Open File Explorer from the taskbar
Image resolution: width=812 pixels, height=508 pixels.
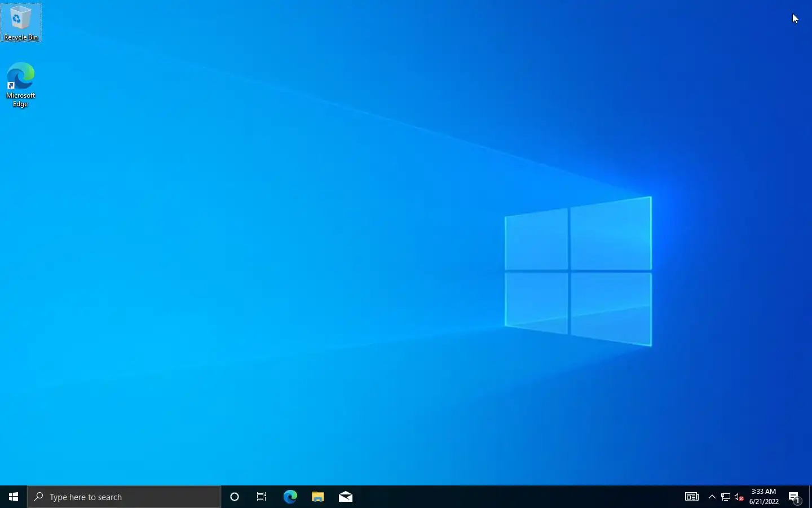click(318, 497)
